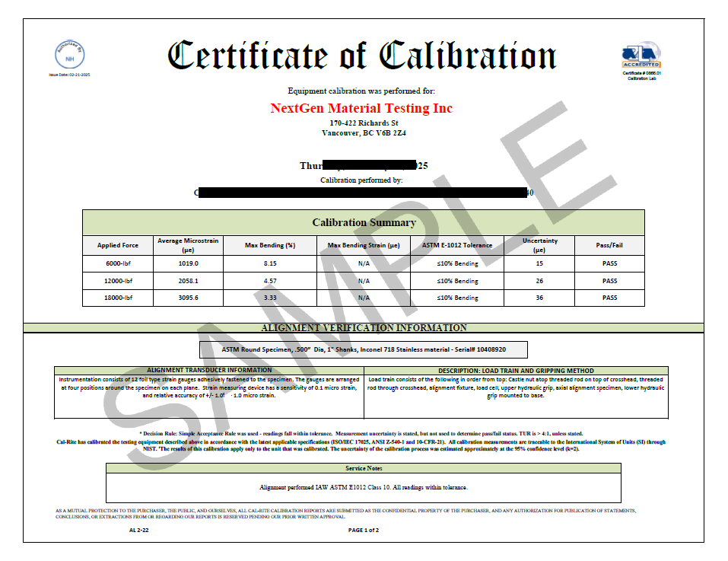Click the load train description paragraph
Viewport: 728px width, 561px height.
[x=516, y=387]
